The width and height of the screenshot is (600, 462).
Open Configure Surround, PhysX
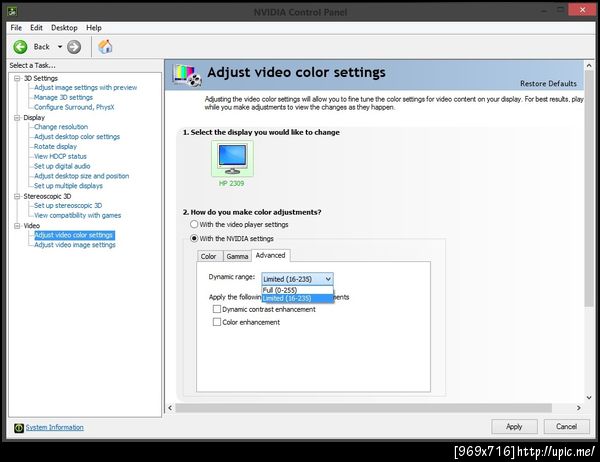point(74,107)
